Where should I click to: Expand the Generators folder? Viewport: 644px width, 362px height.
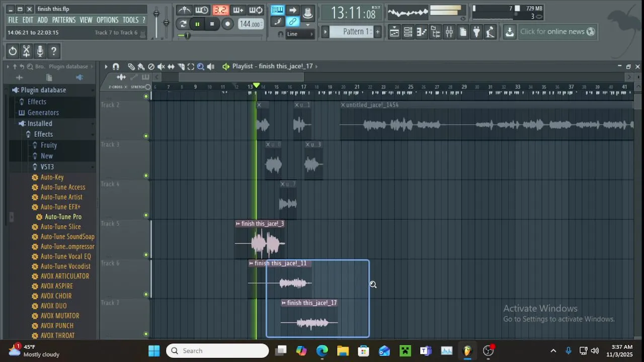(x=43, y=113)
